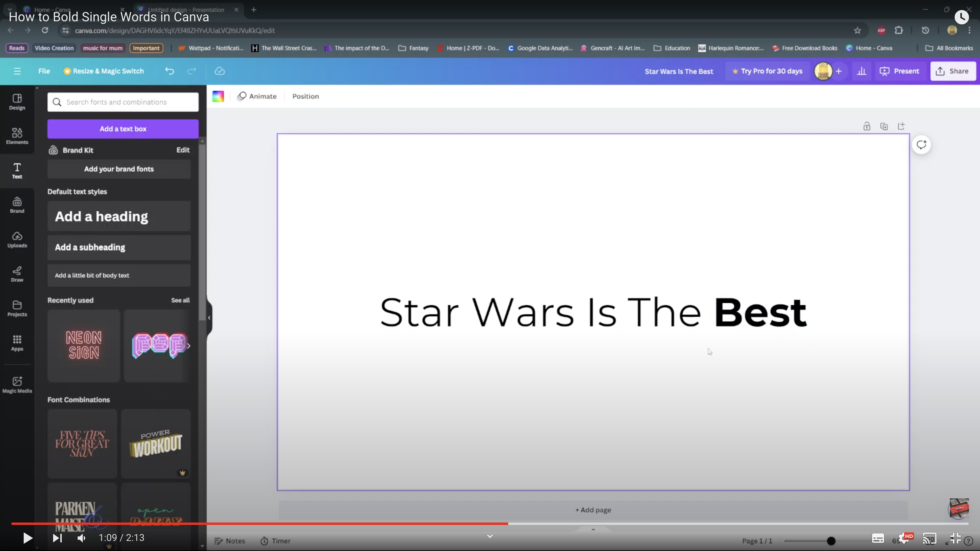Viewport: 980px width, 551px height.
Task: Click the font search field
Action: tap(123, 102)
